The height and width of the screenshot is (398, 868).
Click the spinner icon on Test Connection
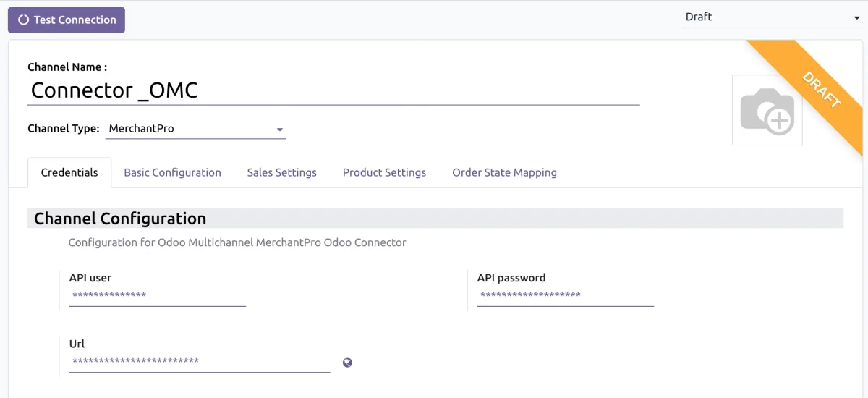coord(24,20)
